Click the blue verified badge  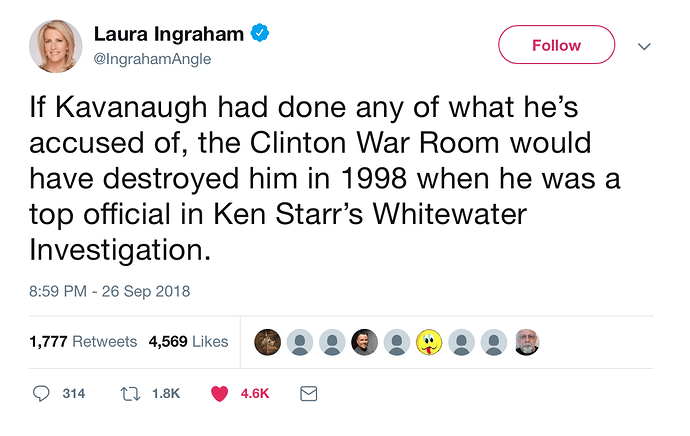pos(260,34)
